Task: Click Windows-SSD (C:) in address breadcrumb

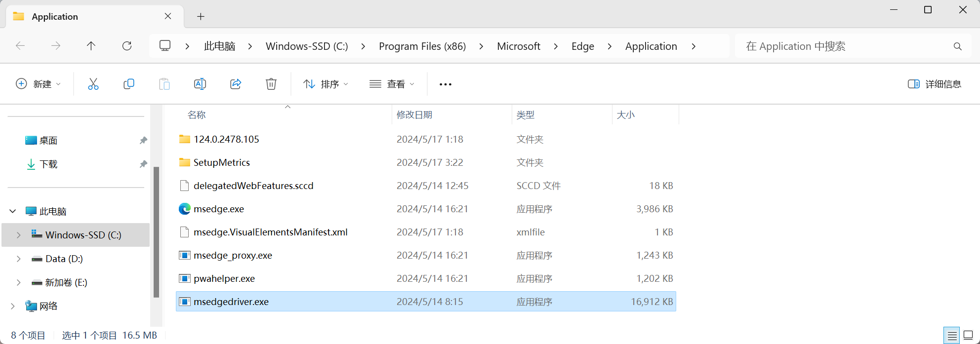Action: click(x=307, y=46)
